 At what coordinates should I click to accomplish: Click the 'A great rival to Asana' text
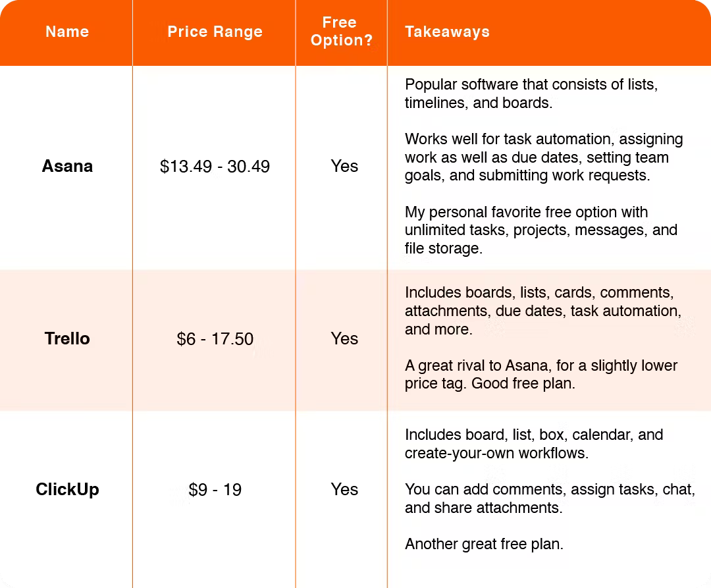point(541,375)
